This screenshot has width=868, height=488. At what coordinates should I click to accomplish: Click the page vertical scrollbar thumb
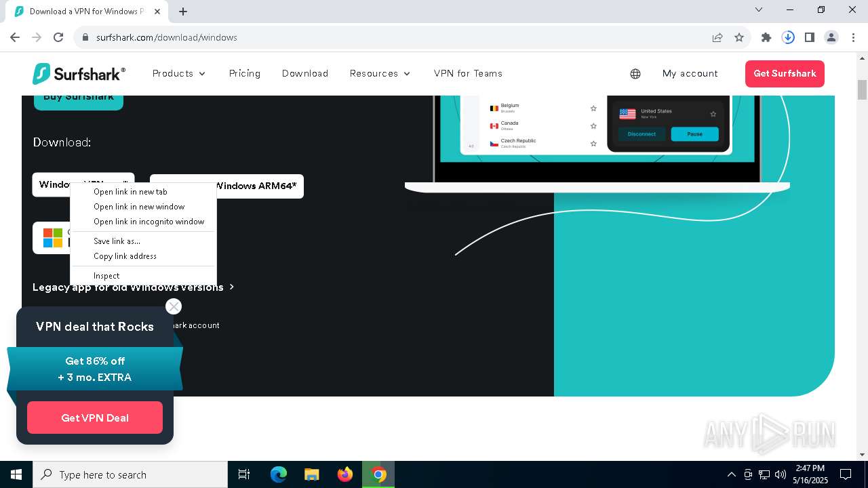point(862,89)
